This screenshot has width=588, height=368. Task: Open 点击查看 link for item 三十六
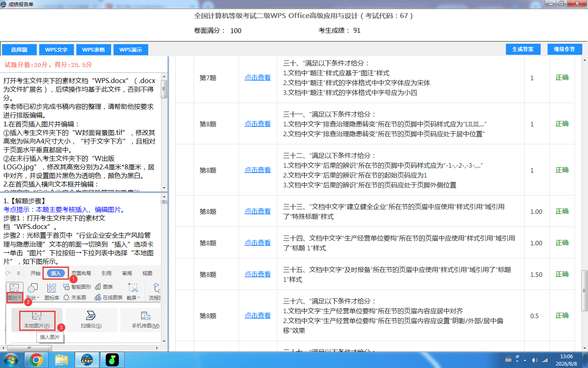pos(258,316)
